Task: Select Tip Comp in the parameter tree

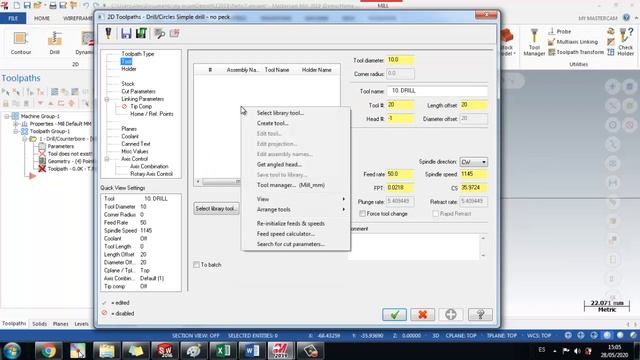Action: [141, 107]
